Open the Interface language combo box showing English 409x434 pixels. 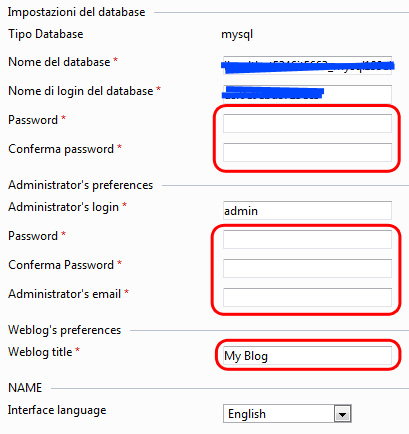[x=287, y=414]
